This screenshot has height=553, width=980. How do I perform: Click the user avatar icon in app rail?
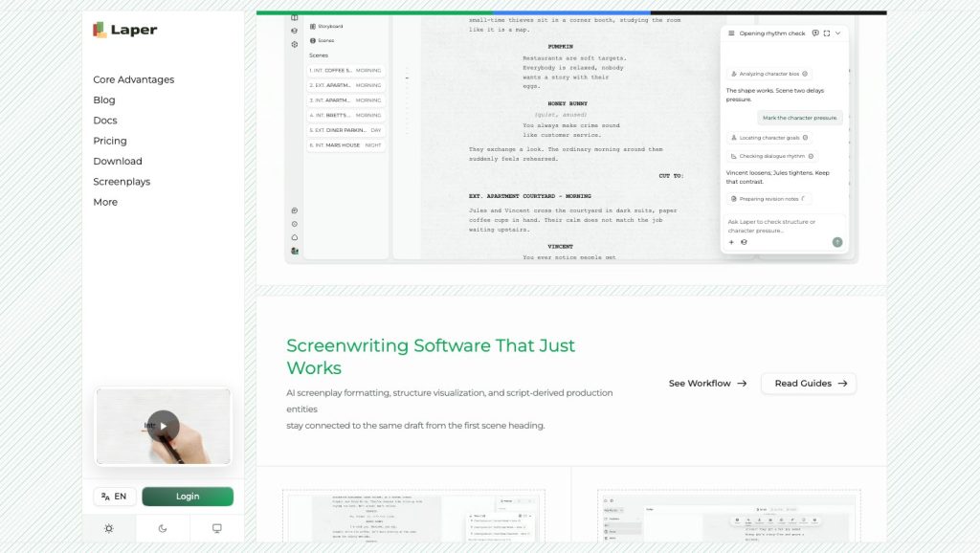coord(295,252)
